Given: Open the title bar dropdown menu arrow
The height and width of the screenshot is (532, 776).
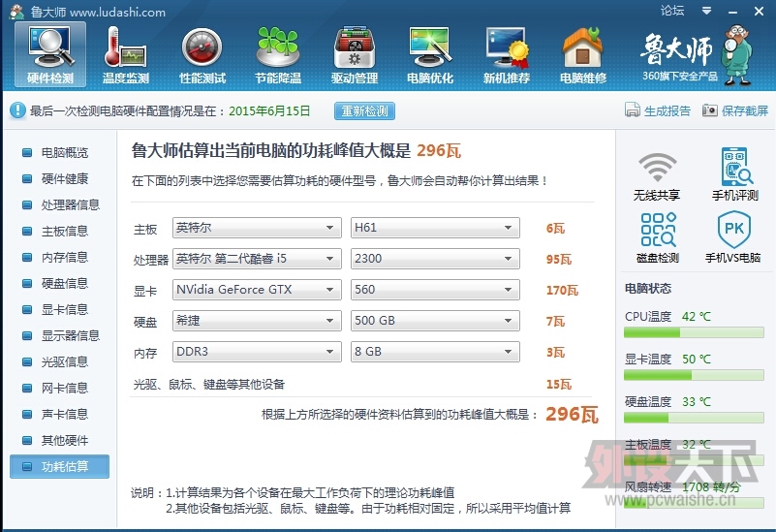Looking at the screenshot, I should 706,11.
